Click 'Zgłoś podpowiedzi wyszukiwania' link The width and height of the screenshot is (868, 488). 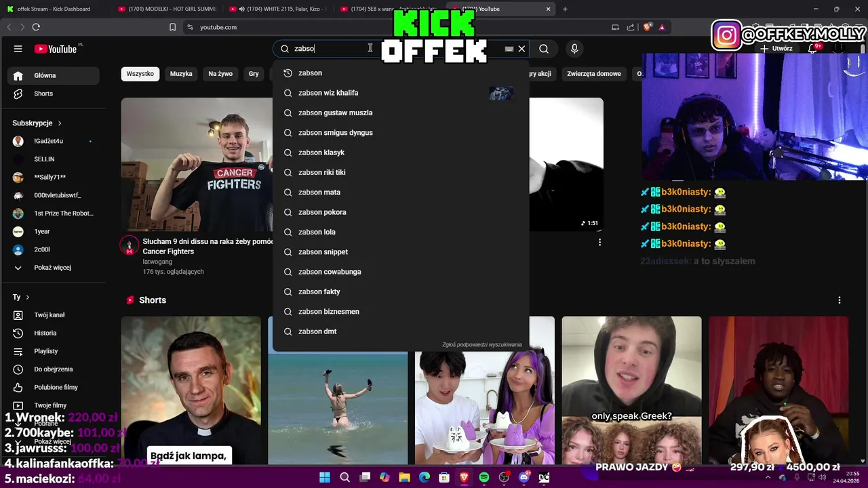pos(482,345)
